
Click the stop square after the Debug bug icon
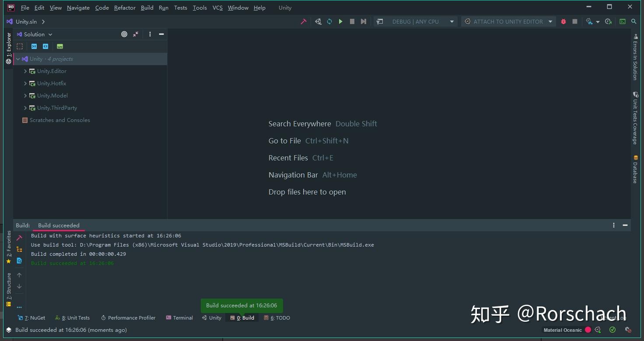(x=575, y=21)
